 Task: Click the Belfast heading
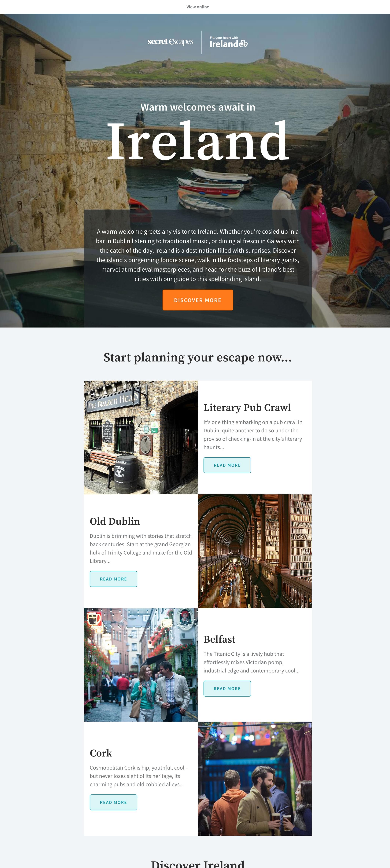(219, 639)
